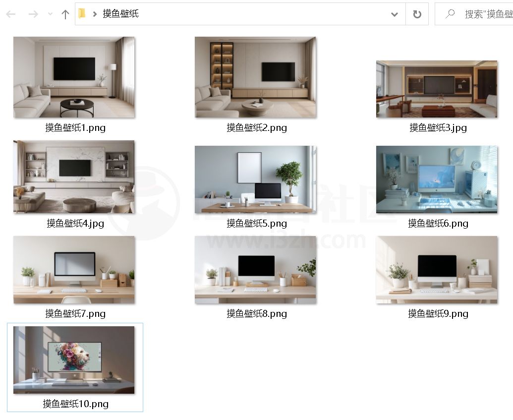Select the 摸鱼壁纸4.jpg marble wall image
This screenshot has height=420, width=513.
[x=74, y=177]
